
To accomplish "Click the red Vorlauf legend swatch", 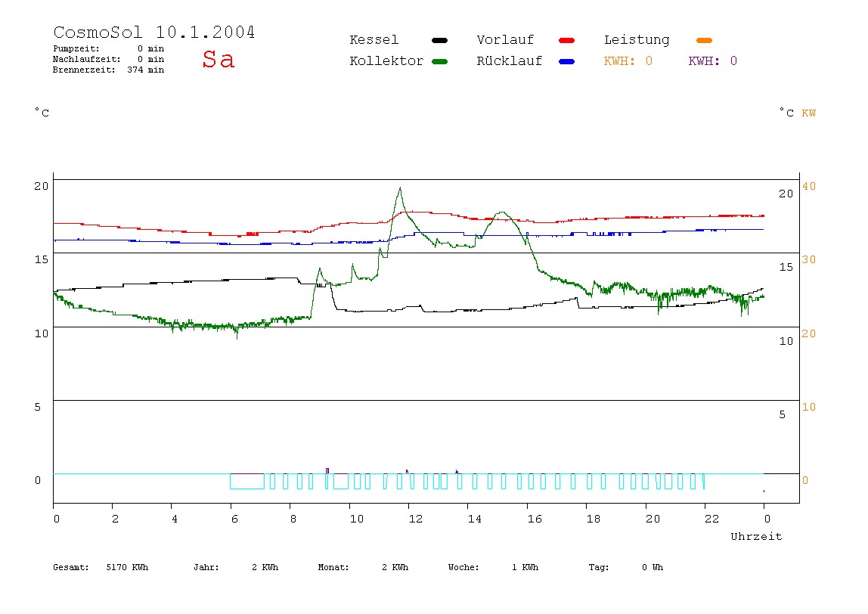I will [567, 40].
